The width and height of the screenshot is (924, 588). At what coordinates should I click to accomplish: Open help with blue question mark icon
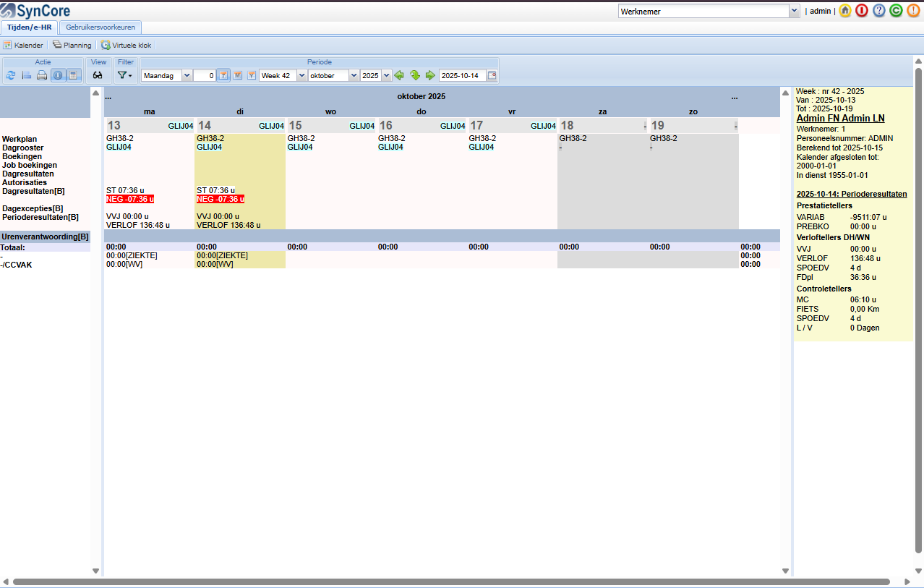(x=879, y=11)
